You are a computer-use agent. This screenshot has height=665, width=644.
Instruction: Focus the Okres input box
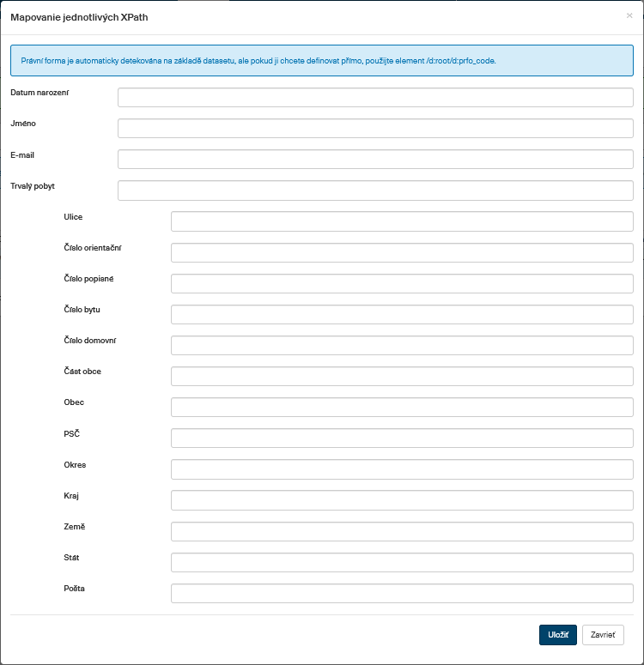(x=402, y=469)
